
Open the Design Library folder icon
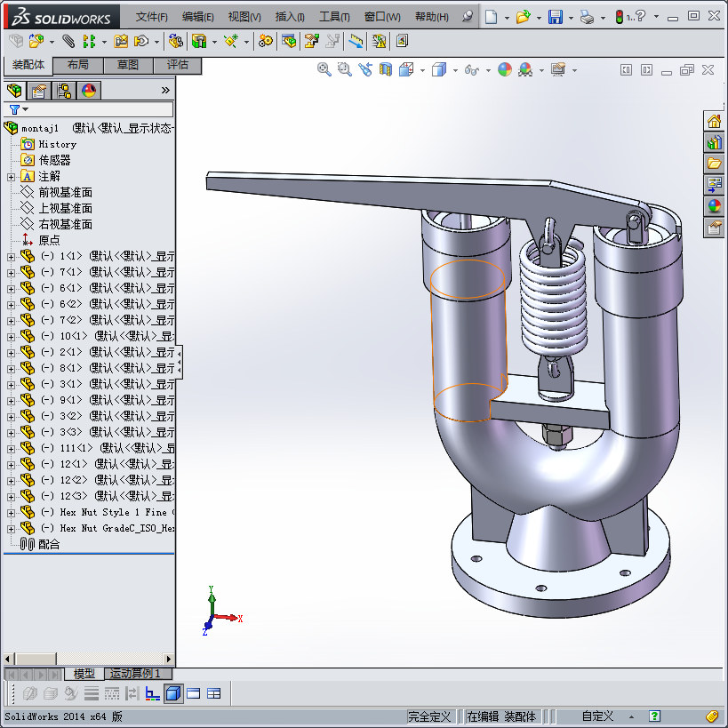click(x=714, y=164)
